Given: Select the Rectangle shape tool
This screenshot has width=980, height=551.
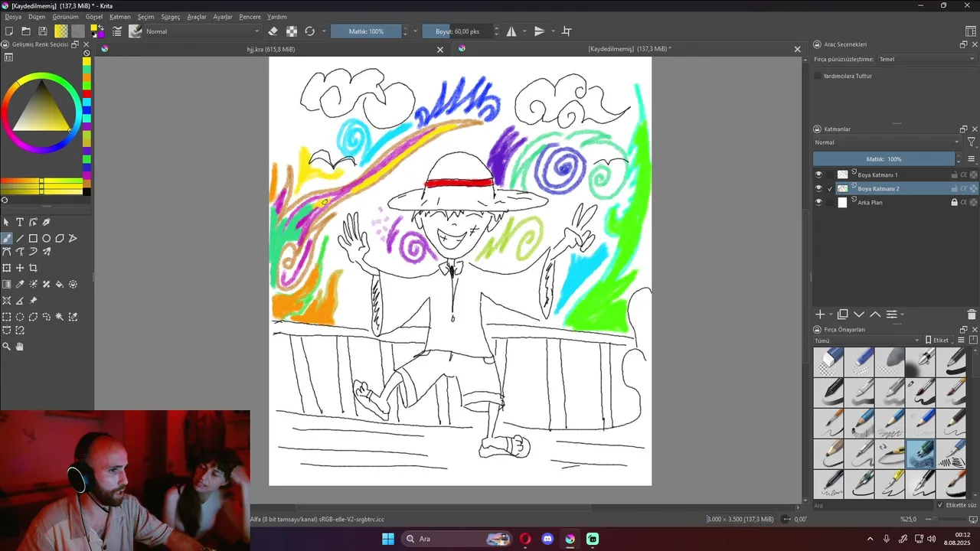Looking at the screenshot, I should point(33,238).
